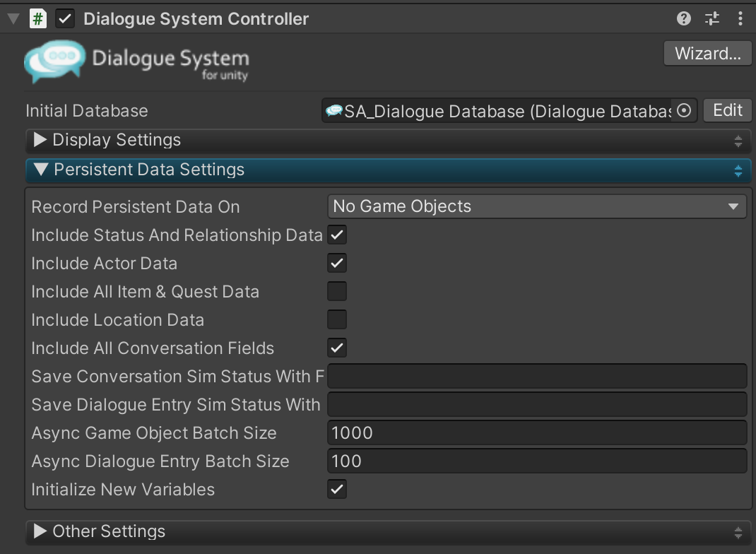Click the Include Actor Data label
This screenshot has width=756, height=554.
104,264
